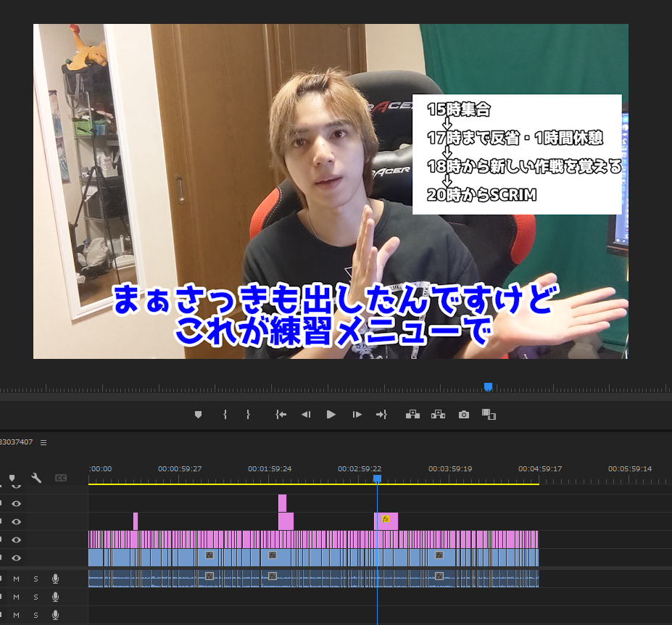672x625 pixels.
Task: Open Timeline Display Settings wrench
Action: [x=36, y=478]
